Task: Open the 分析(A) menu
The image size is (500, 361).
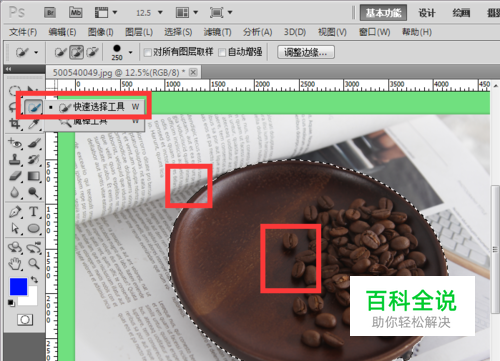Action: click(257, 32)
